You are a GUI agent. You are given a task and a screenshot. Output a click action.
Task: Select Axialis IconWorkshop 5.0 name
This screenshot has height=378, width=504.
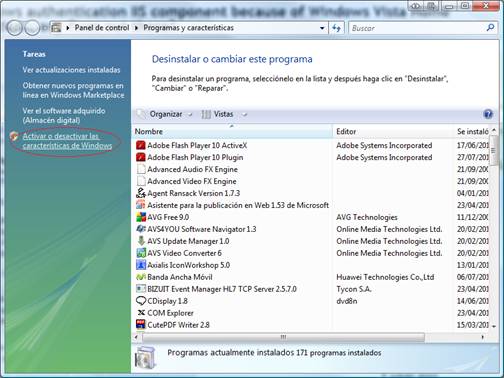pos(189,265)
